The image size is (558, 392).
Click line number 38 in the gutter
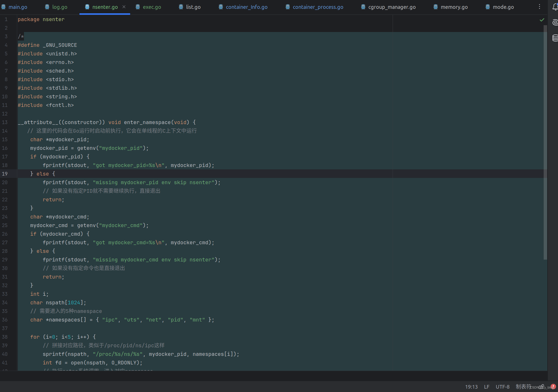tap(5, 337)
